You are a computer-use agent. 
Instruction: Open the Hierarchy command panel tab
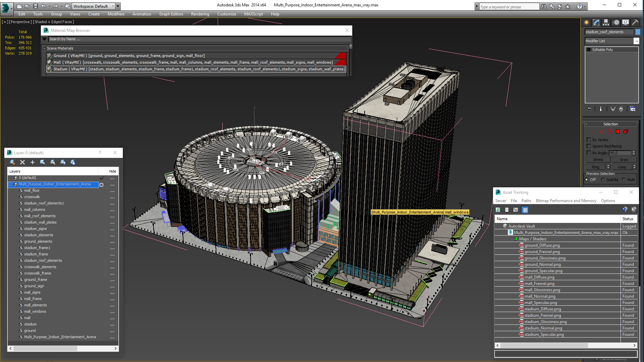tap(606, 22)
